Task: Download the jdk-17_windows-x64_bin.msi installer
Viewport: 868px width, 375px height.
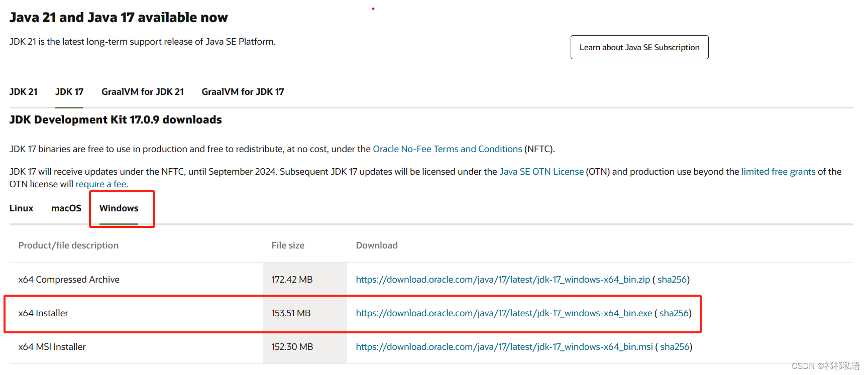Action: (x=505, y=347)
